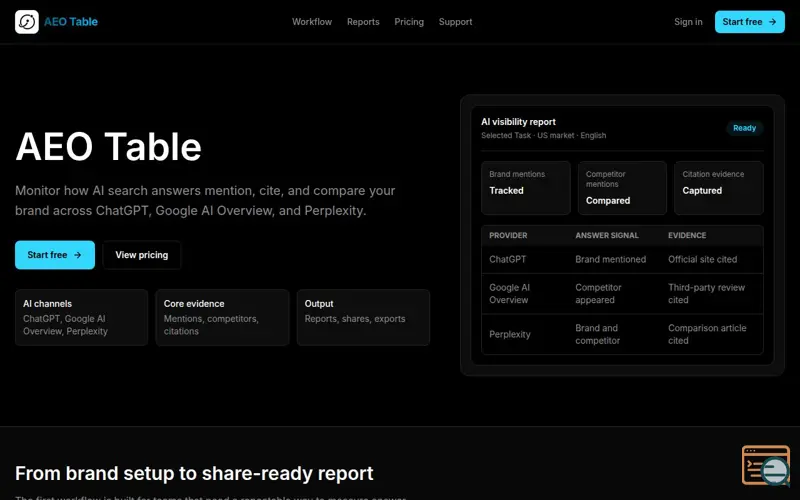The height and width of the screenshot is (500, 800).
Task: Click the Brand and competitor cell
Action: point(597,334)
